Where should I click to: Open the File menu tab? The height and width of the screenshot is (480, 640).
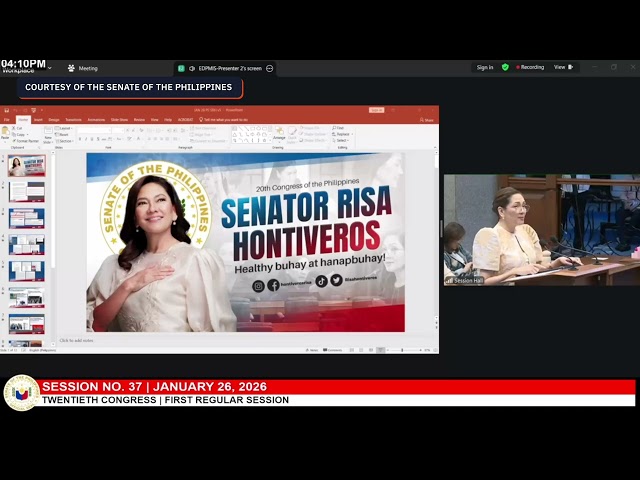7,120
